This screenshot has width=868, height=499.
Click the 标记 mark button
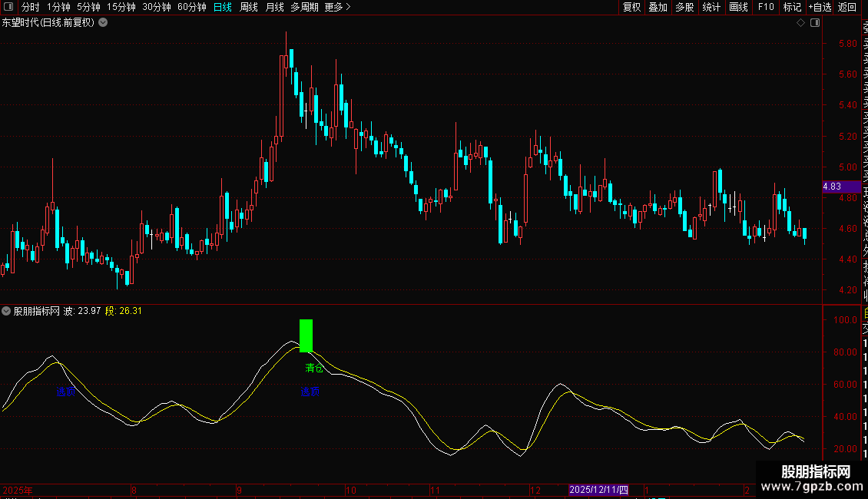[x=792, y=7]
